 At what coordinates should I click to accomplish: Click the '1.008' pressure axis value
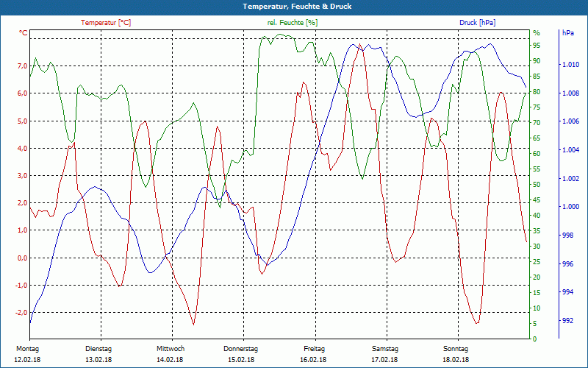tap(570, 93)
